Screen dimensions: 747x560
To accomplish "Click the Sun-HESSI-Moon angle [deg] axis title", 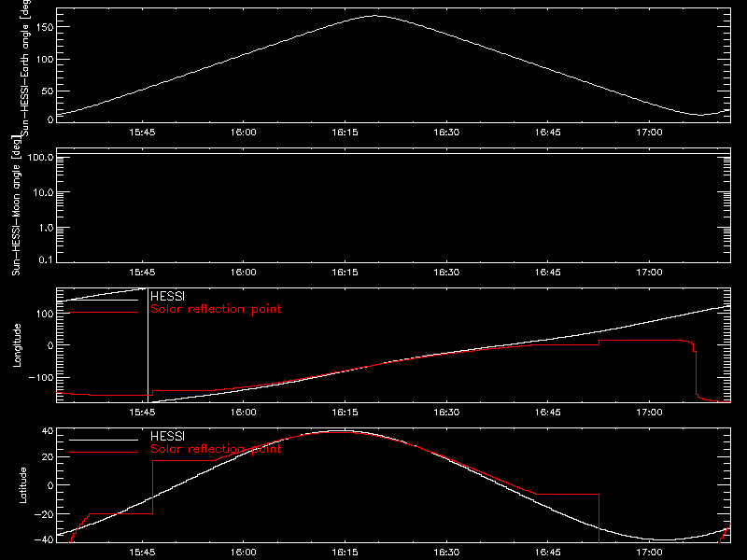I will pyautogui.click(x=16, y=205).
